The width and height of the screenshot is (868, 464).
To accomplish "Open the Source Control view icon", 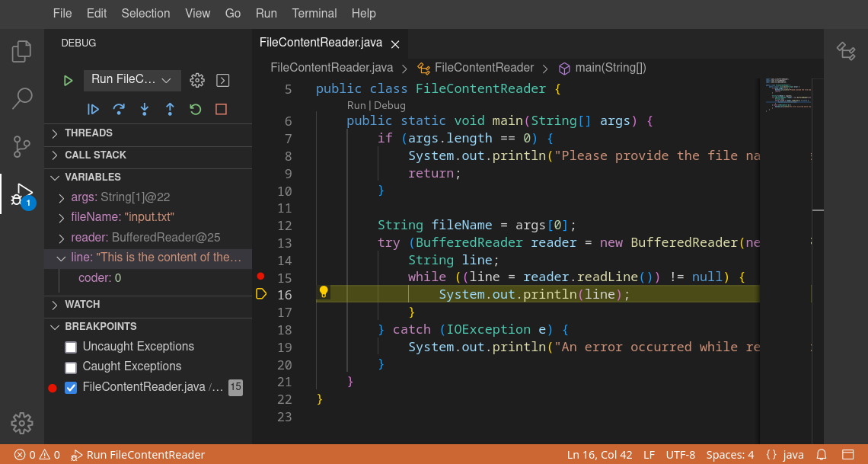I will [x=21, y=145].
